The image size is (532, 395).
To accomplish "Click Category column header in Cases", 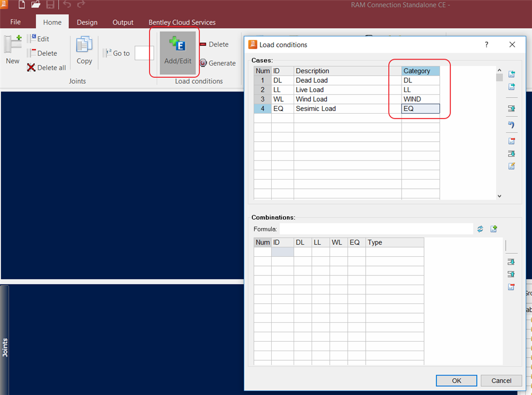I will click(420, 71).
